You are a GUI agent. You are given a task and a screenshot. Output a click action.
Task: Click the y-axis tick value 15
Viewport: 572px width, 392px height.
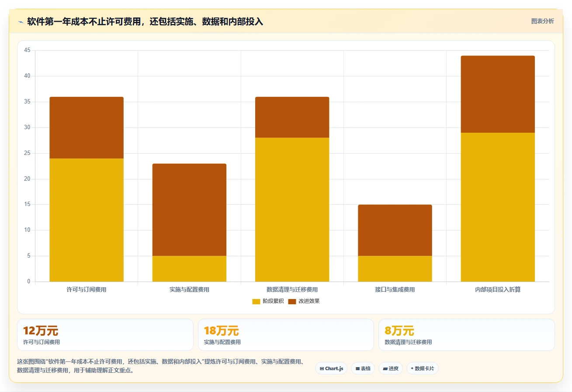pyautogui.click(x=28, y=204)
